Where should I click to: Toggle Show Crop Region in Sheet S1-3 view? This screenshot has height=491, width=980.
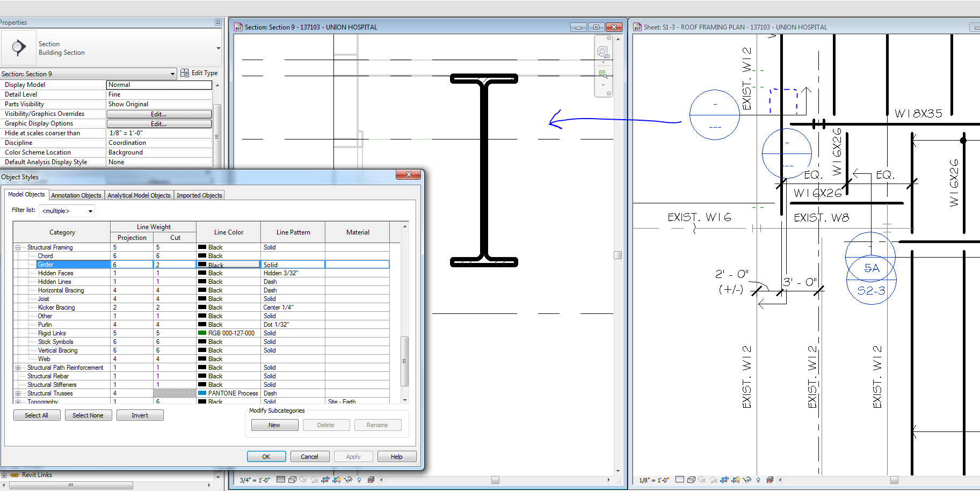[x=736, y=480]
